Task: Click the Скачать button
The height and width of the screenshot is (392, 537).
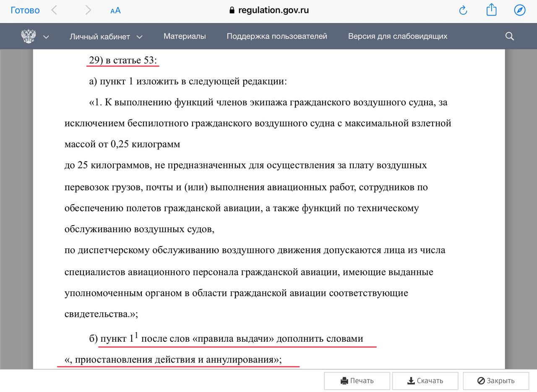Action: pyautogui.click(x=425, y=381)
